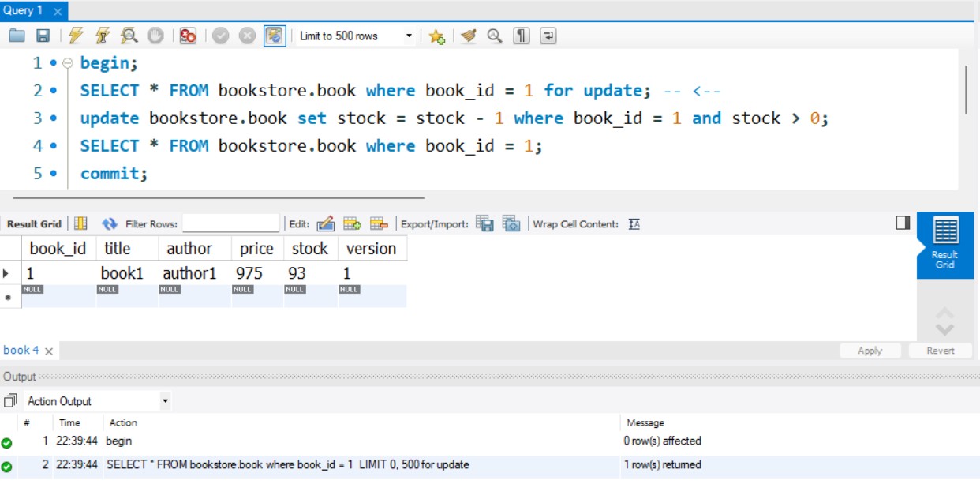Sort by the author column header
980x488 pixels.
(195, 248)
